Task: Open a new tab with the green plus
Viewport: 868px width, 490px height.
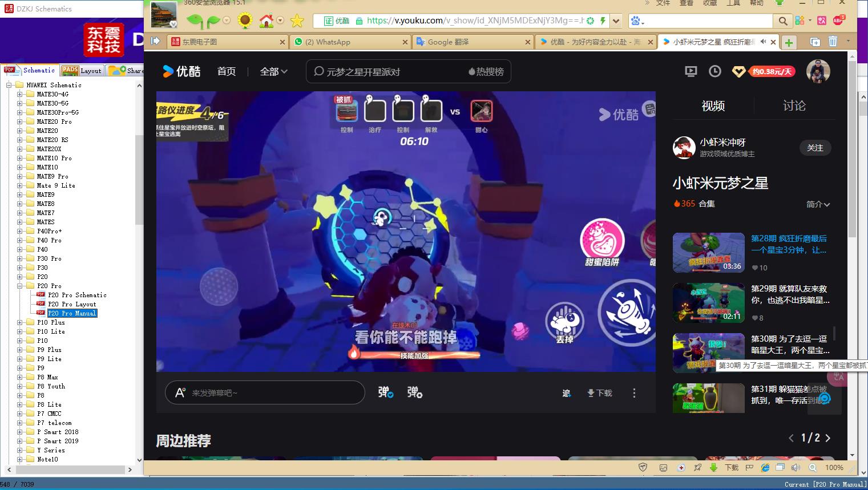Action: tap(789, 42)
